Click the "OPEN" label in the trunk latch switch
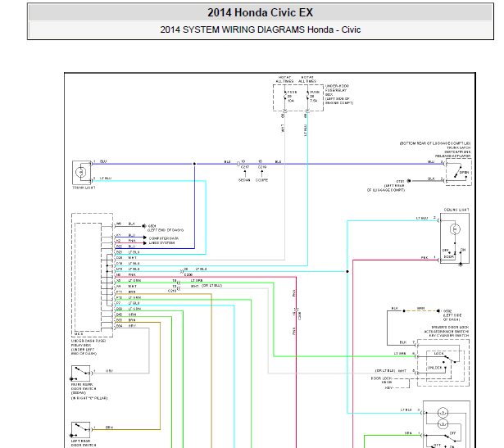504x448 pixels. point(465,173)
